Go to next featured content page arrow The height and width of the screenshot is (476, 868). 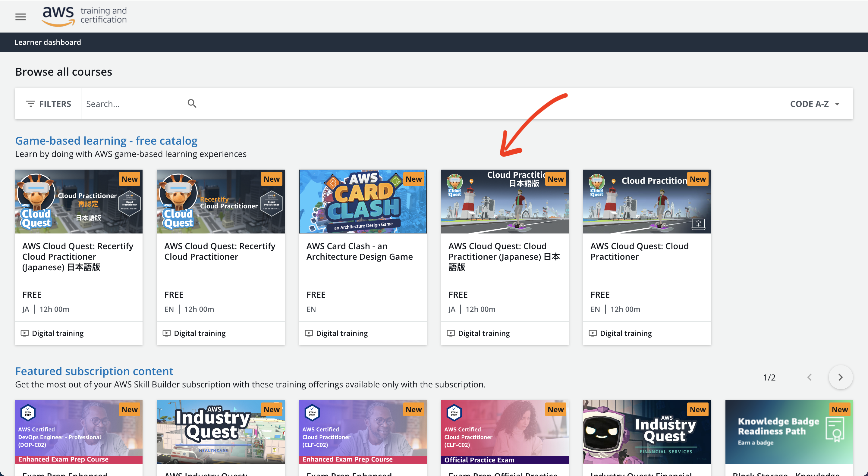[840, 377]
